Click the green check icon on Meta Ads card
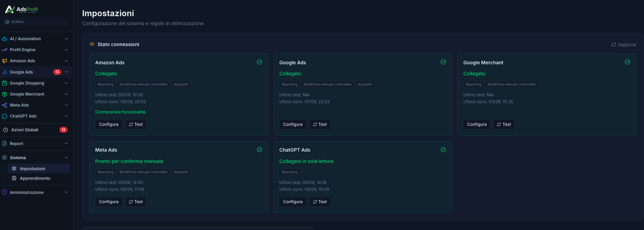This screenshot has height=230, width=644. point(259,150)
